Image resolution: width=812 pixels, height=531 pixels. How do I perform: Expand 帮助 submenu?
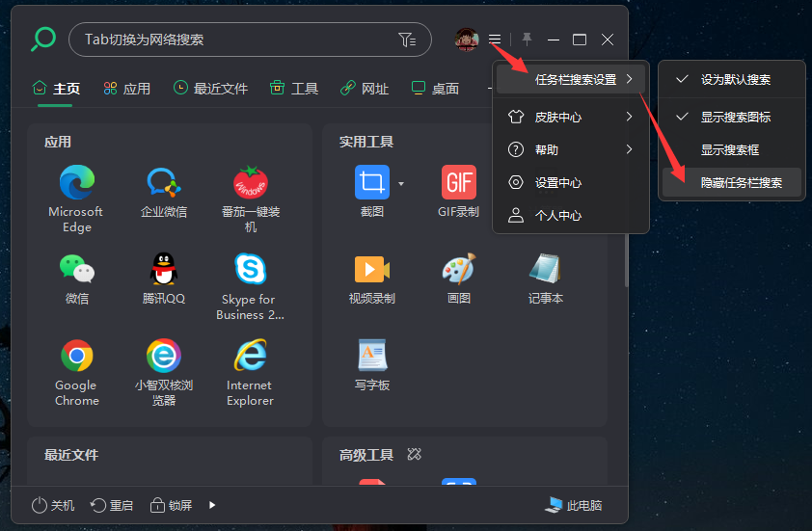pyautogui.click(x=571, y=149)
